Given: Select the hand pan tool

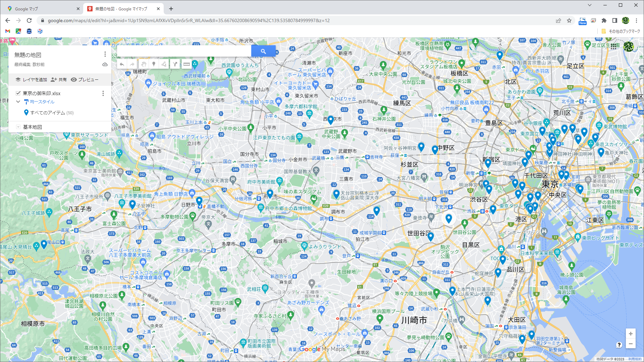Looking at the screenshot, I should click(144, 64).
